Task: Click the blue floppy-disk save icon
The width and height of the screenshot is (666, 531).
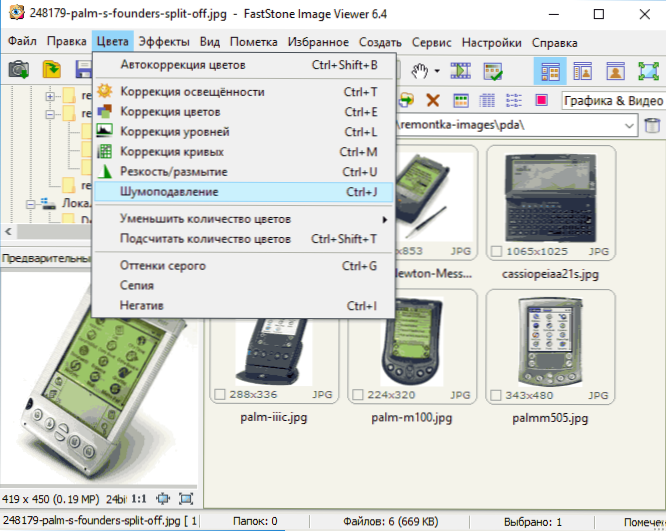Action: tap(83, 70)
